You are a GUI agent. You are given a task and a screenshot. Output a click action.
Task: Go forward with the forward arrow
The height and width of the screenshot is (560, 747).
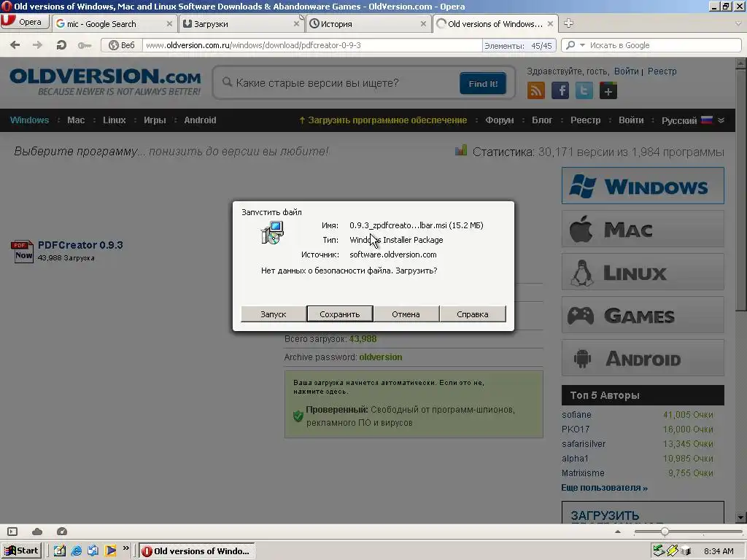tap(37, 45)
